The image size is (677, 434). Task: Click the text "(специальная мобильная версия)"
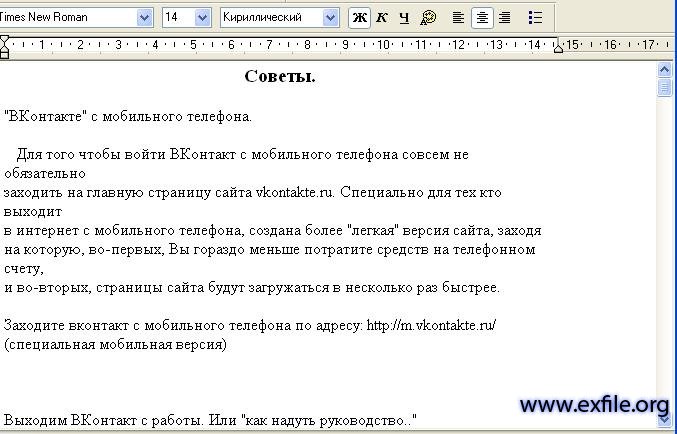pyautogui.click(x=115, y=345)
